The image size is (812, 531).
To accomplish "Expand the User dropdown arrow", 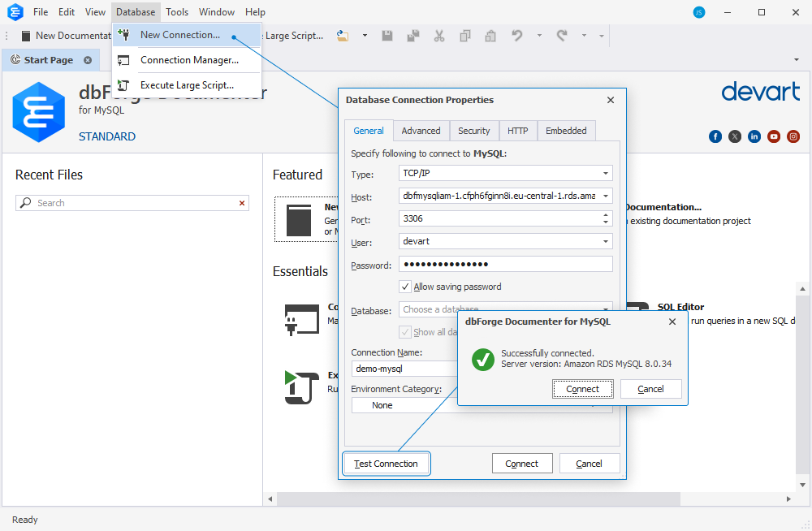I will click(606, 241).
